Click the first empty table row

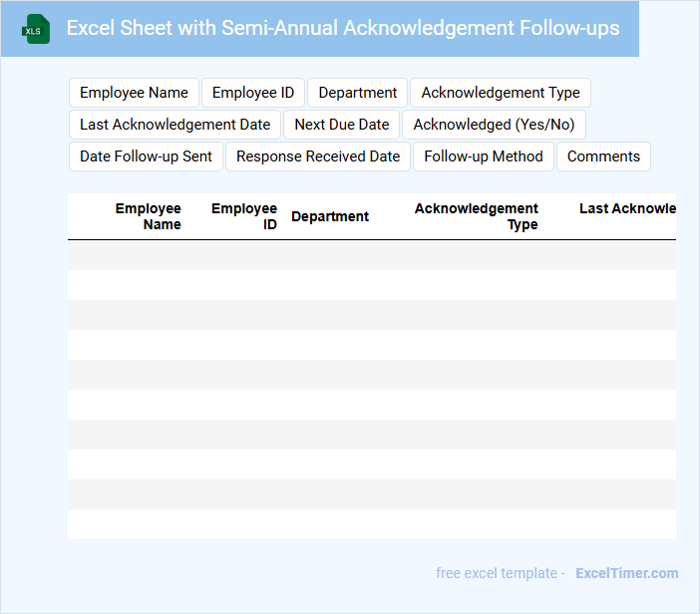tap(371, 255)
